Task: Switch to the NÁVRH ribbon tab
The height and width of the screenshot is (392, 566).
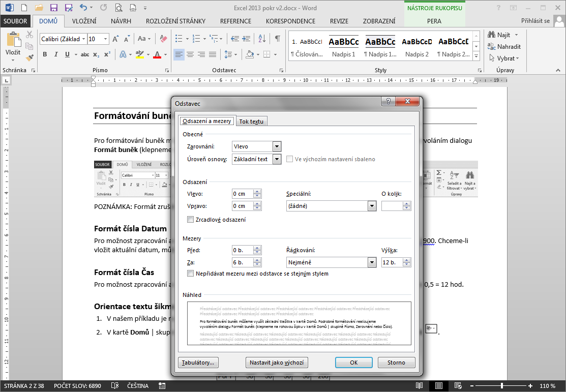Action: [121, 21]
